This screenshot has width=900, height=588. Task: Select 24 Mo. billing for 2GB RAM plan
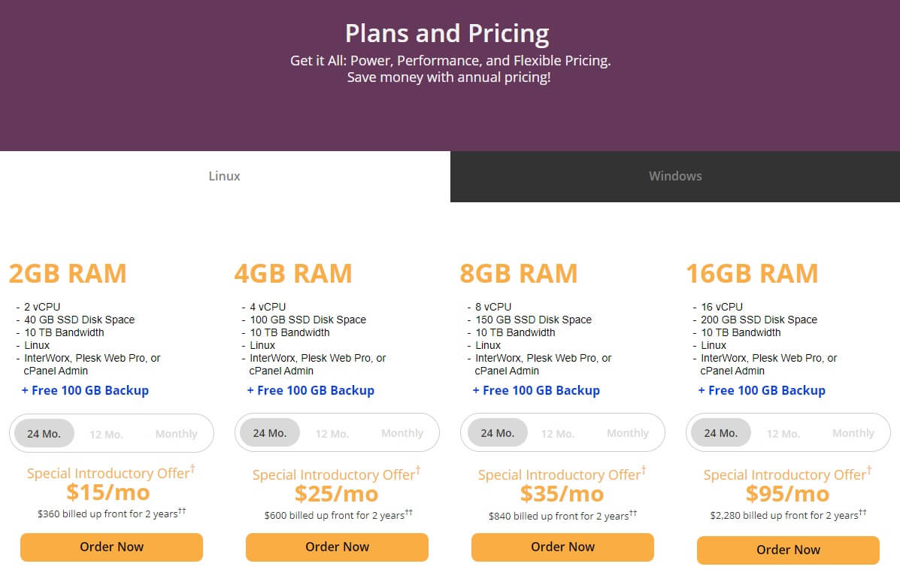(x=44, y=434)
